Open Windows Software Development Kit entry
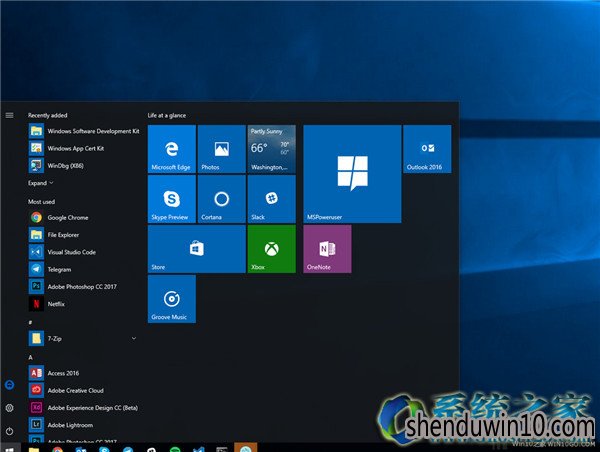Image resolution: width=600 pixels, height=452 pixels. click(84, 131)
